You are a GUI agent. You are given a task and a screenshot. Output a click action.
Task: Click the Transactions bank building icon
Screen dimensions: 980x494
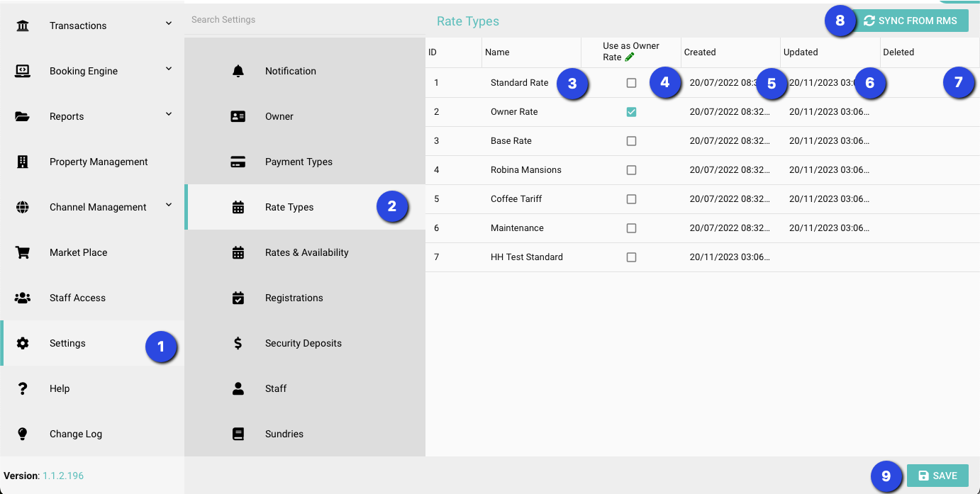point(23,26)
